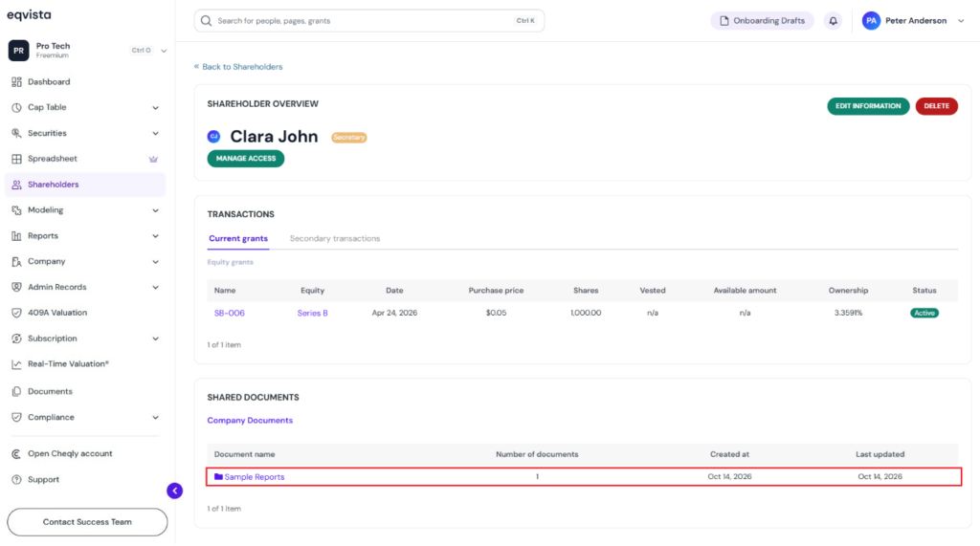Click the Secretary role badge
Image resolution: width=980 pixels, height=546 pixels.
[348, 138]
